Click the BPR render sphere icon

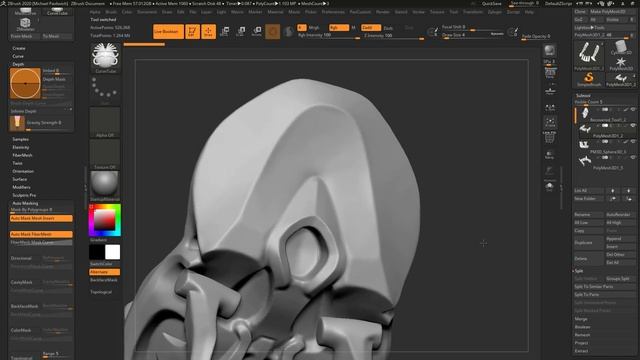549,51
